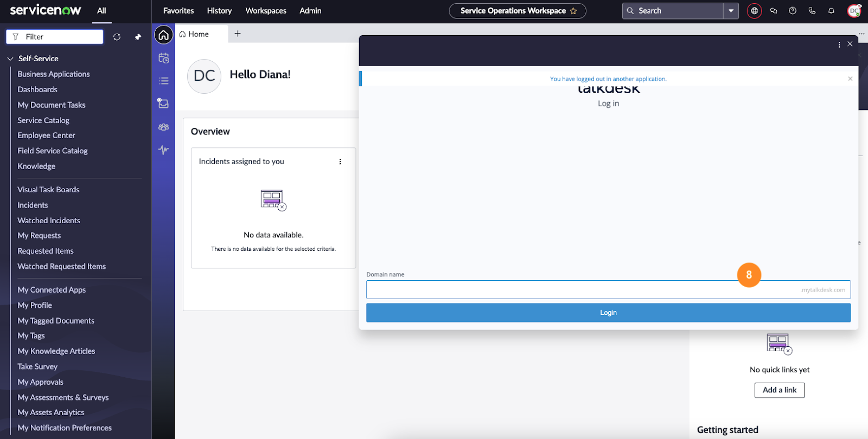
Task: Open My Tagged Documents
Action: pyautogui.click(x=56, y=321)
